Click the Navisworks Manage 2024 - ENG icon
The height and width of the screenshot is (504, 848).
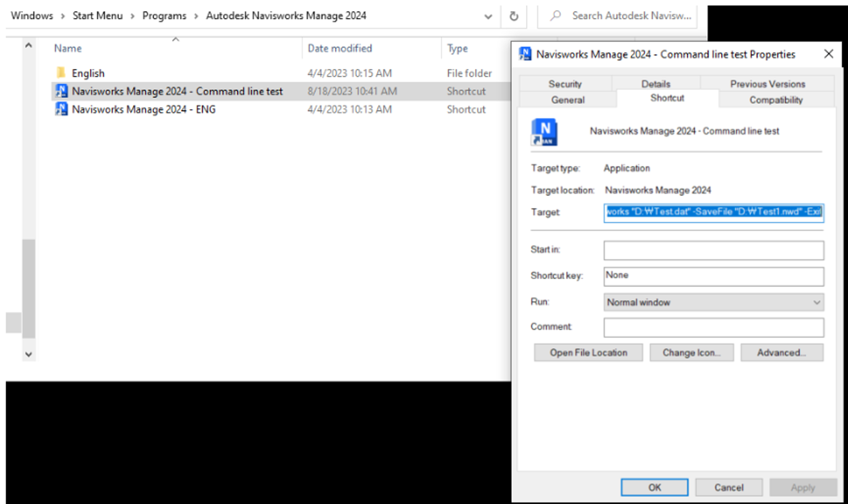click(x=61, y=109)
